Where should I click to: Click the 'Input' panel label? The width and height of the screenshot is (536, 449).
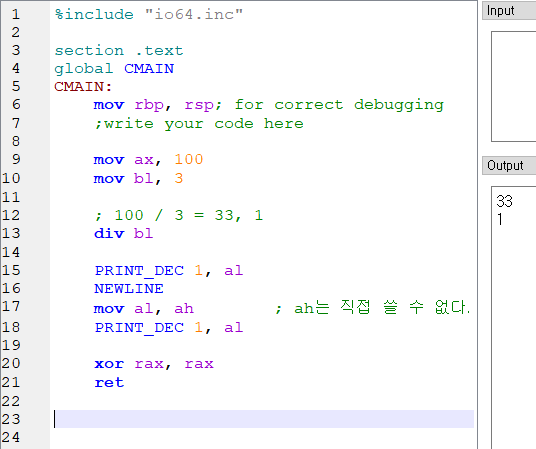[500, 11]
